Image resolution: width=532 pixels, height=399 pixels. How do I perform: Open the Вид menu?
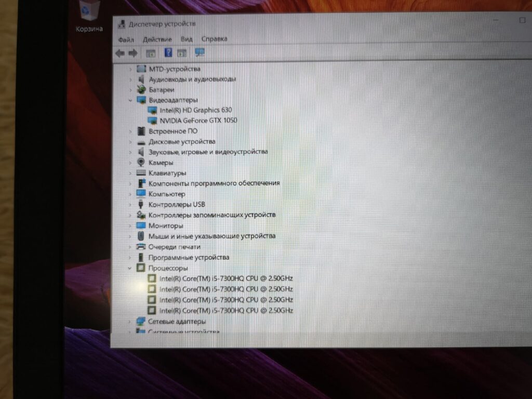click(186, 38)
